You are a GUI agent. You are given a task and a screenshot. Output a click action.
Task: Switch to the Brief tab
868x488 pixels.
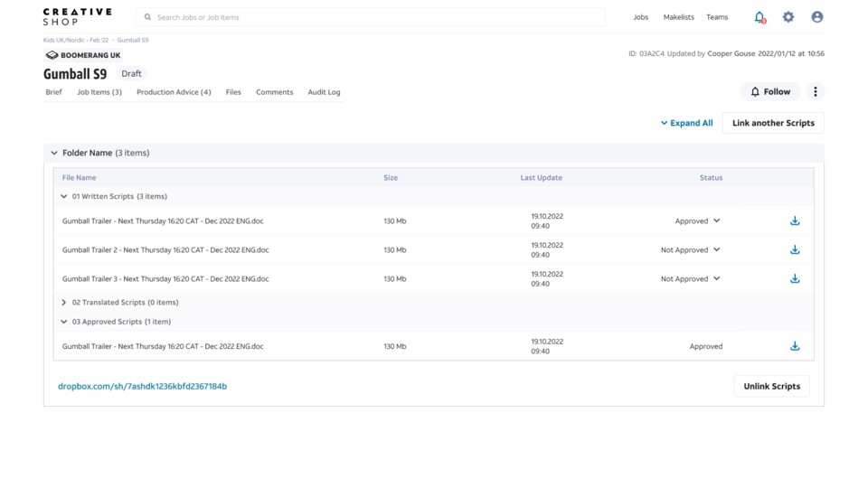(53, 92)
